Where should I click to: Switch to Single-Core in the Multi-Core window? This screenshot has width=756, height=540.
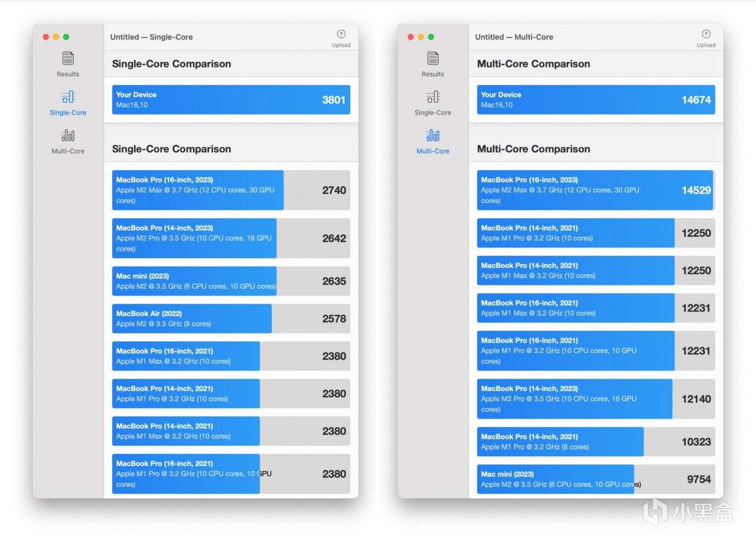pyautogui.click(x=433, y=103)
